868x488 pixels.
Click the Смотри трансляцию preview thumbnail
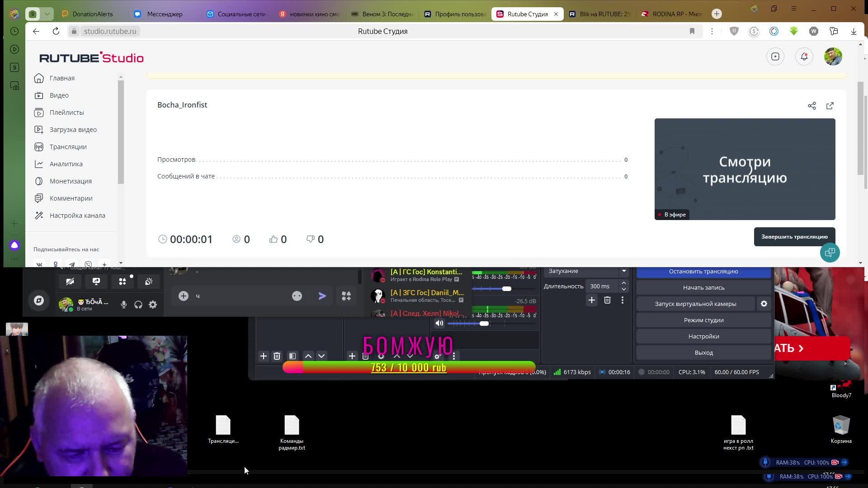pyautogui.click(x=745, y=169)
